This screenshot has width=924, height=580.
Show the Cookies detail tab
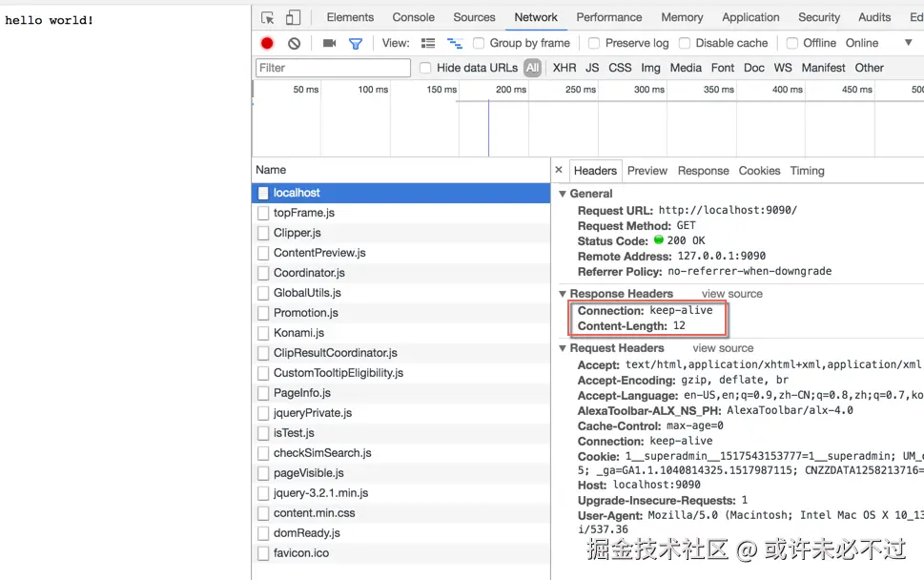[x=759, y=171]
